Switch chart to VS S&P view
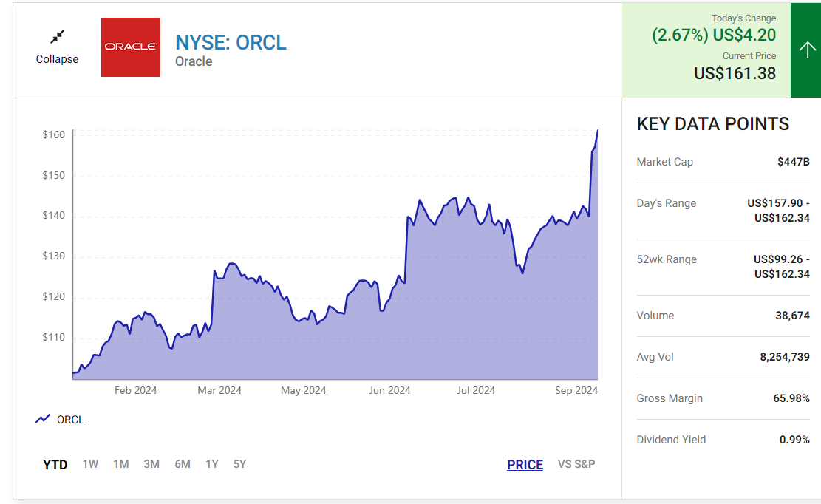Viewport: 821px width, 504px height. [576, 463]
